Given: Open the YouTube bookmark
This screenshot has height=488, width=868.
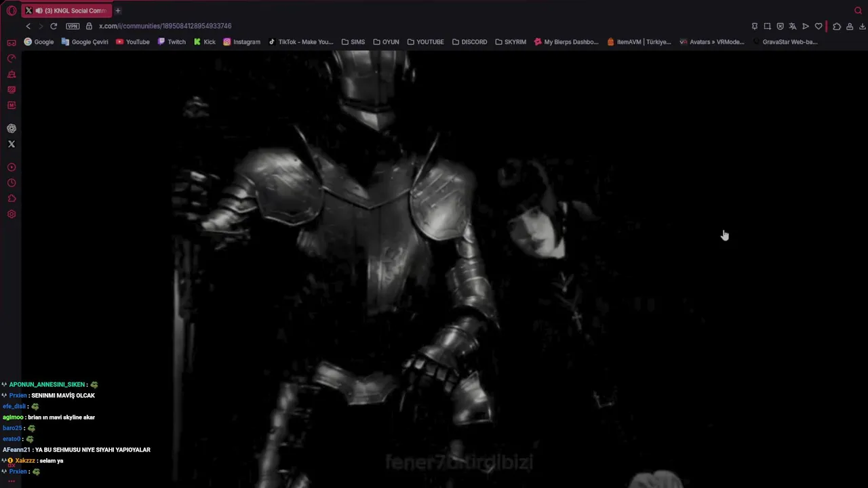Looking at the screenshot, I should click(x=133, y=42).
